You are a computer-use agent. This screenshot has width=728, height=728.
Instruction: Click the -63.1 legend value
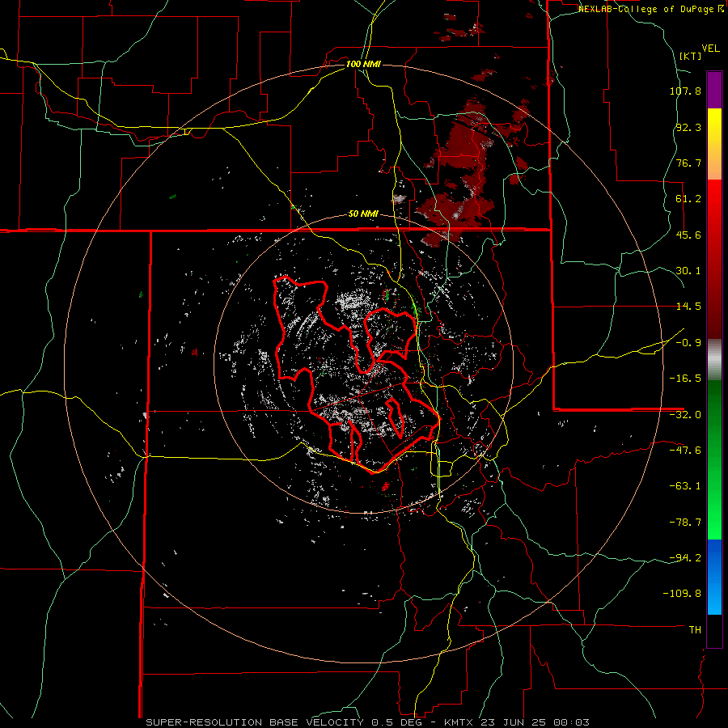pyautogui.click(x=685, y=486)
